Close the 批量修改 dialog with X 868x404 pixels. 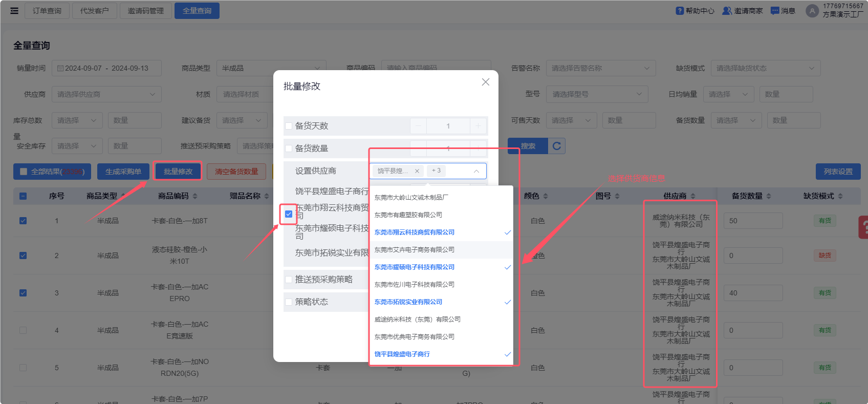click(486, 82)
